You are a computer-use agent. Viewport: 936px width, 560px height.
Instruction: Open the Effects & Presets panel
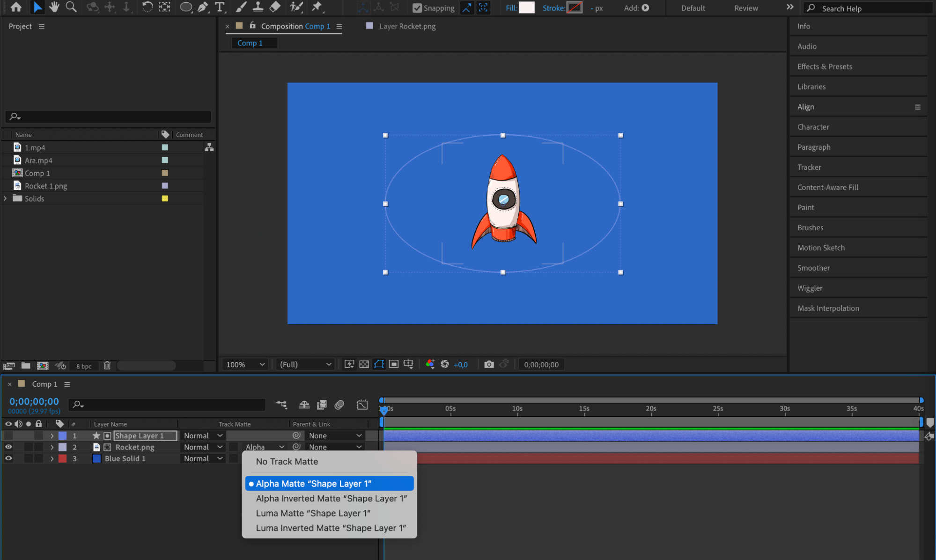click(825, 66)
